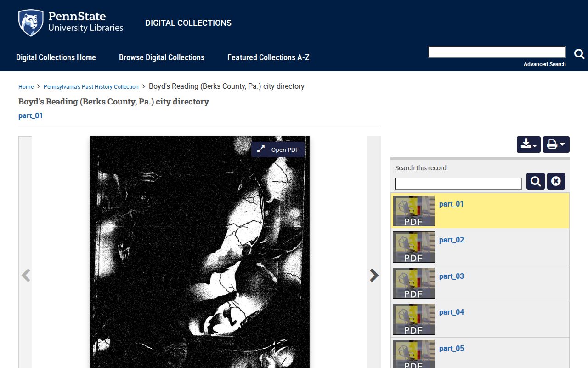The width and height of the screenshot is (588, 368).
Task: Click the Advanced Search link
Action: 545,64
